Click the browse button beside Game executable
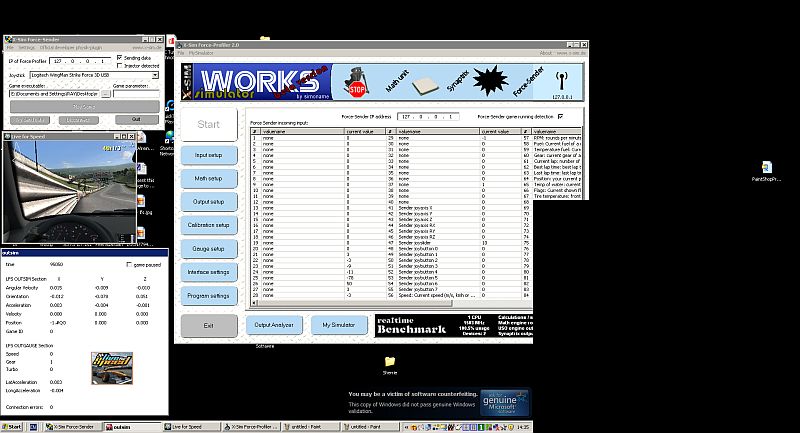The image size is (800, 433). [x=106, y=94]
